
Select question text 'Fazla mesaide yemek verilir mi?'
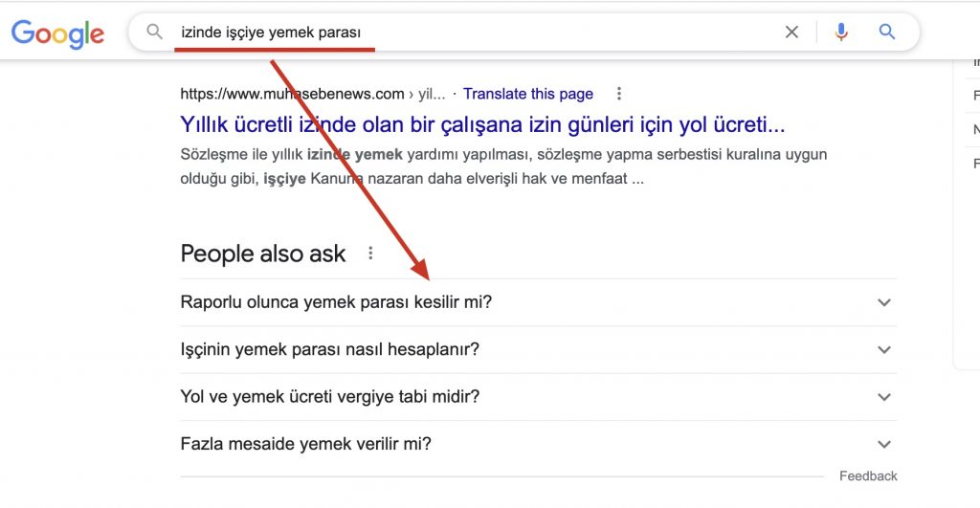(305, 444)
